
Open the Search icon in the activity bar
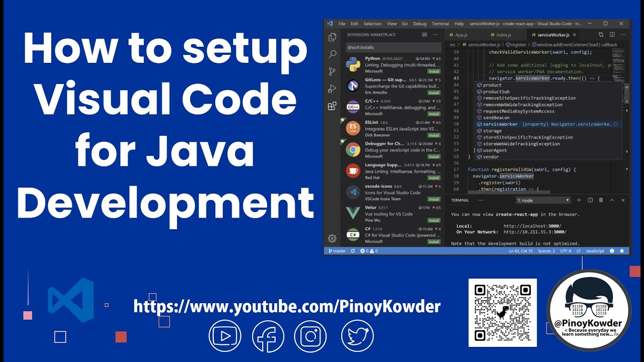pos(332,54)
